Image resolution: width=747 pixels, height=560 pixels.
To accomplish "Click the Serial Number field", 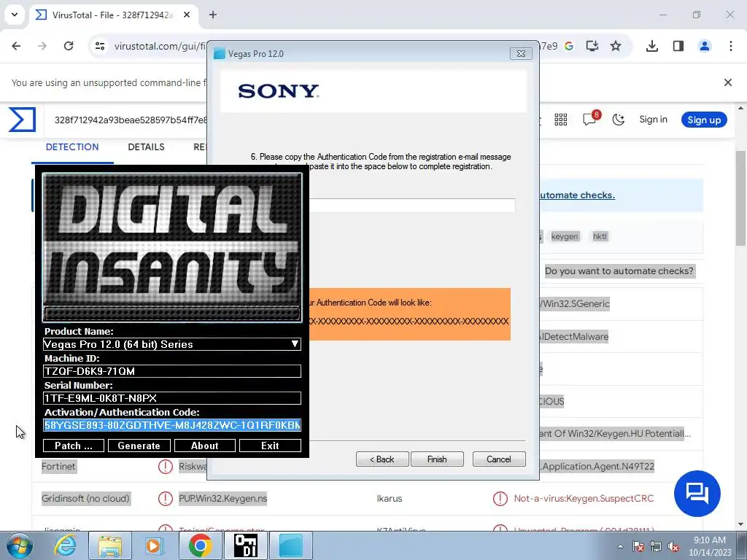I will (172, 398).
